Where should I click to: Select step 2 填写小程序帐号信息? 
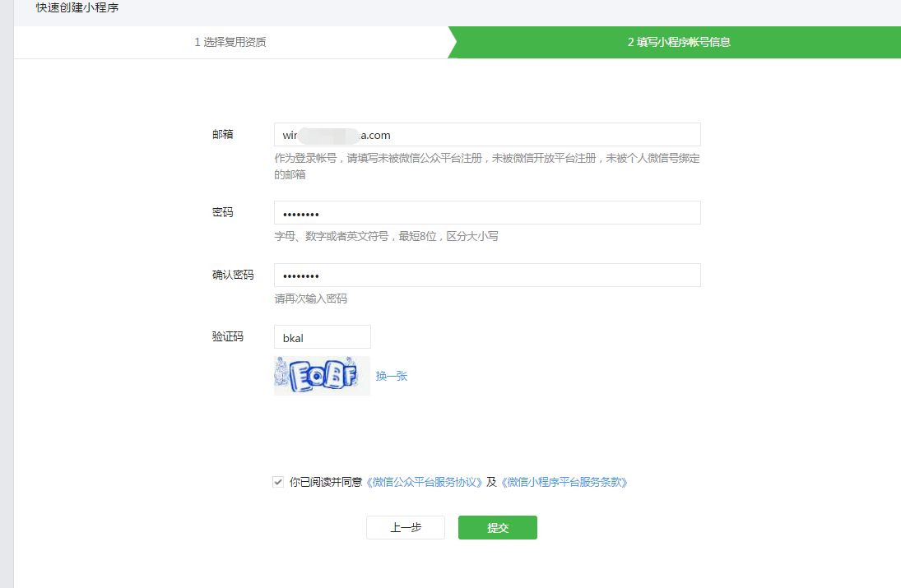pos(679,42)
